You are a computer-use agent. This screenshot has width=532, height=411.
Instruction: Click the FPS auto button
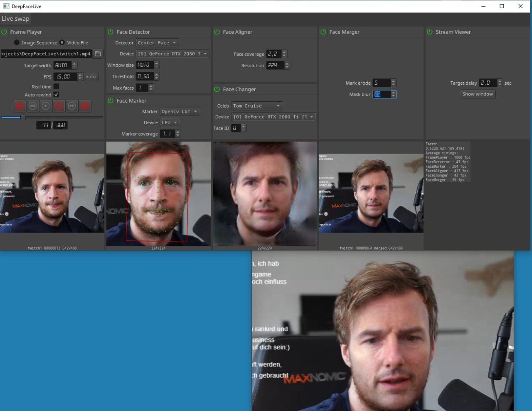(91, 76)
